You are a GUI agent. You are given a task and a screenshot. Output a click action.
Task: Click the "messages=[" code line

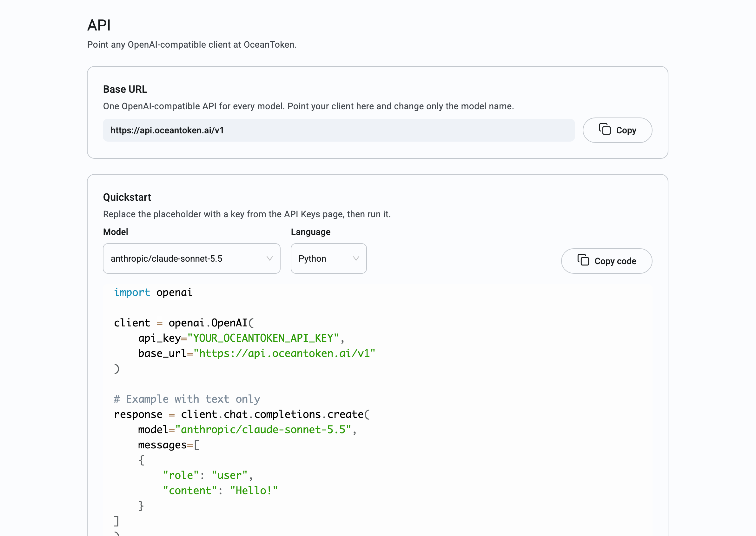click(x=169, y=445)
